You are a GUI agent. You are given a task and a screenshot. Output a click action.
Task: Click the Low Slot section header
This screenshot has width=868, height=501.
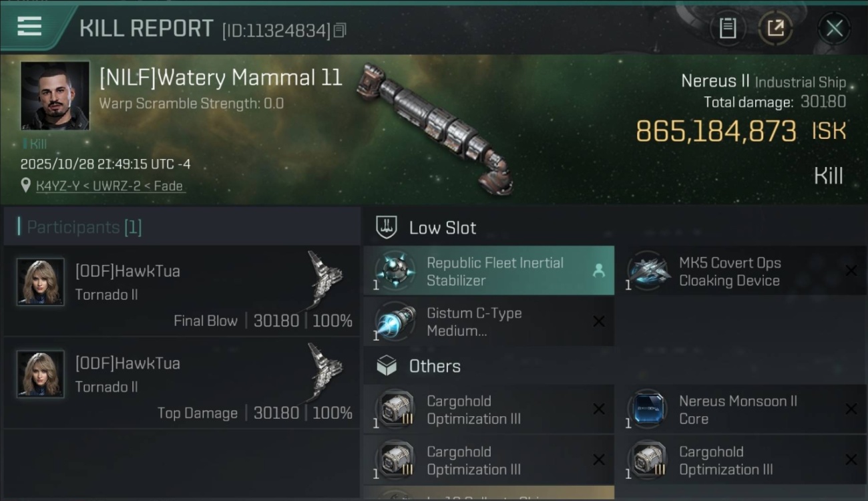coord(442,228)
